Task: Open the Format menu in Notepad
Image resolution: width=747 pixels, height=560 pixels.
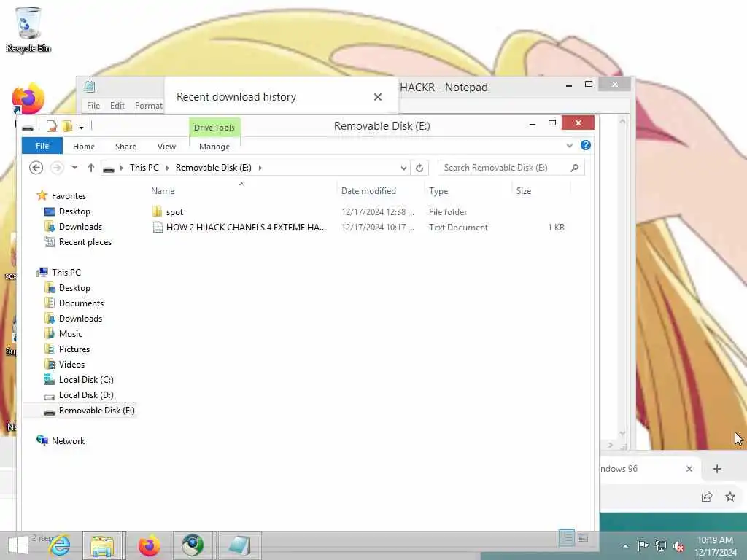Action: [x=148, y=105]
